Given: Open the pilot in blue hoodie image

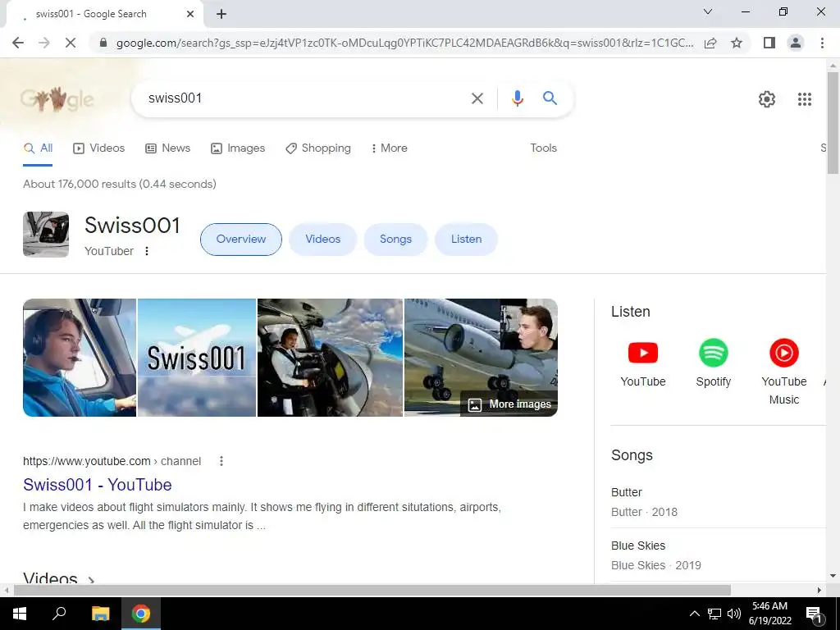Looking at the screenshot, I should [80, 358].
